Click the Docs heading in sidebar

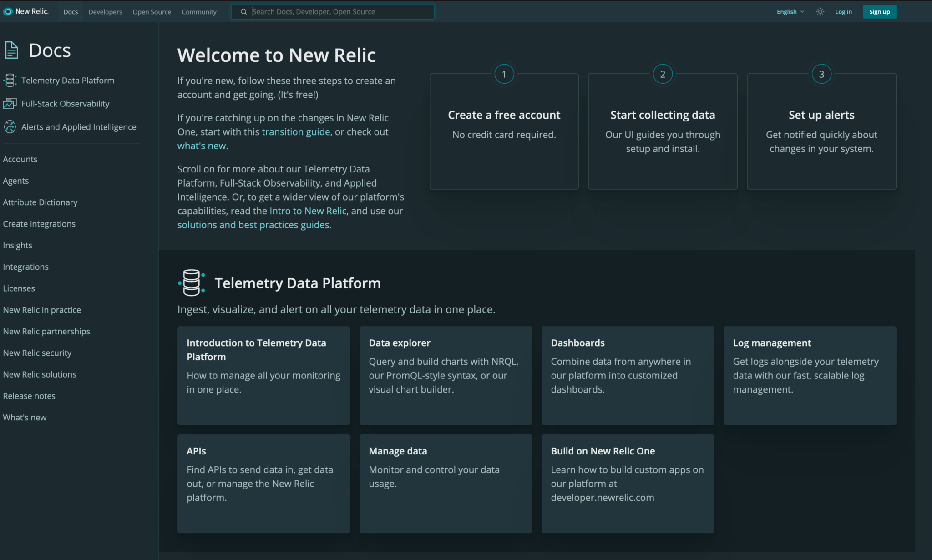tap(50, 50)
